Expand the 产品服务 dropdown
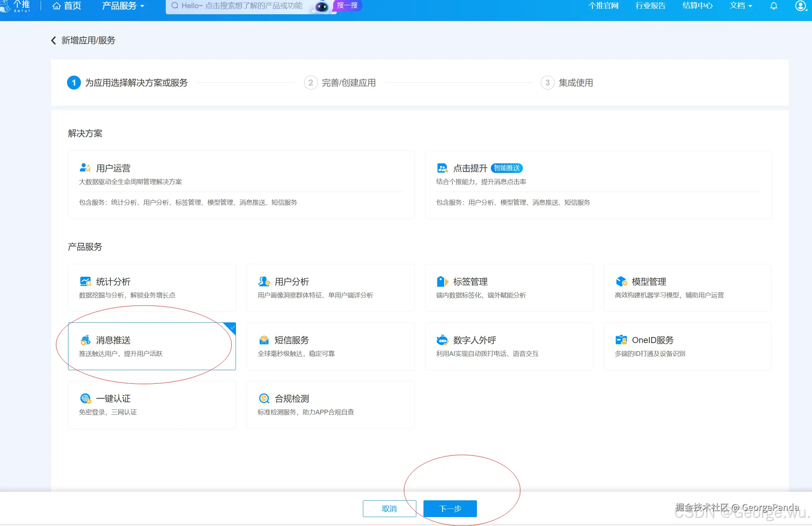Image resolution: width=812 pixels, height=526 pixels. (x=122, y=6)
